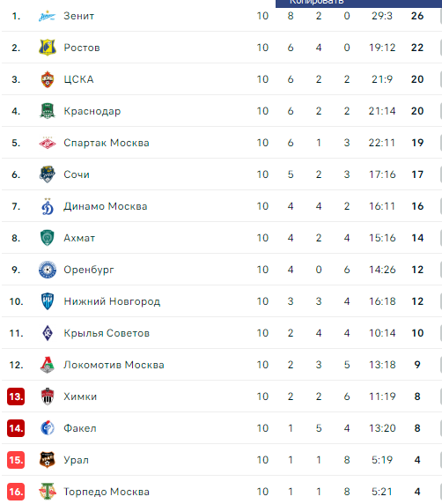Click the Zenit club logo
Screen dimensions: 442x504
[48, 16]
